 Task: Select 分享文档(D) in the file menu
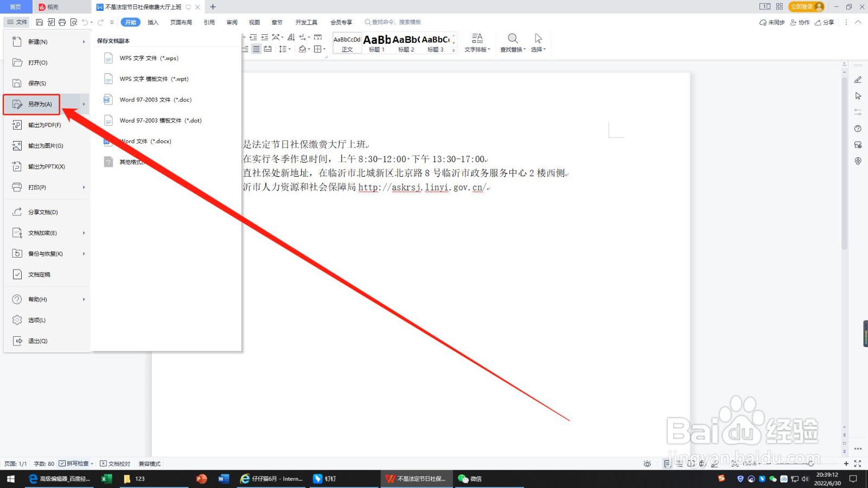47,212
